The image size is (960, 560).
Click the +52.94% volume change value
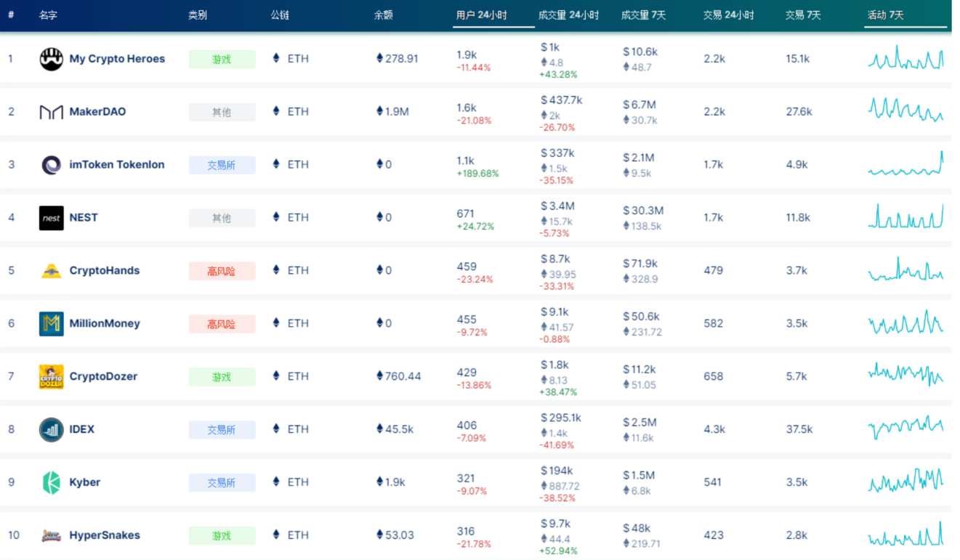click(558, 551)
